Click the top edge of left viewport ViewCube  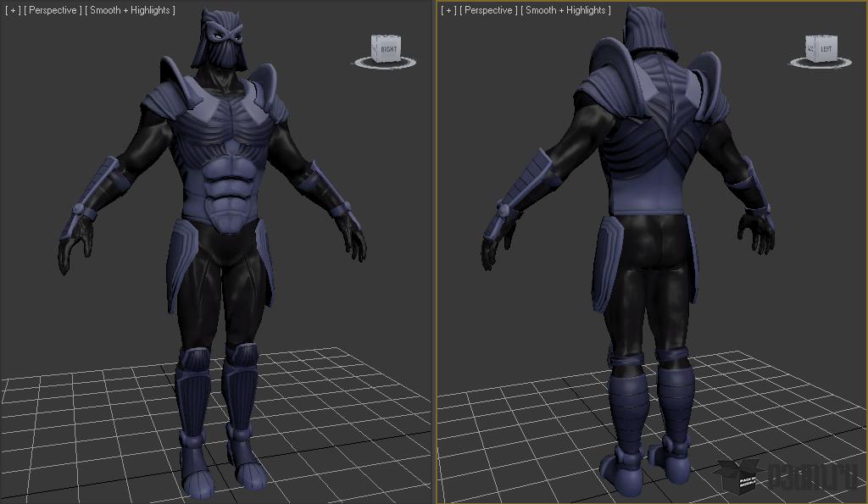pos(387,36)
